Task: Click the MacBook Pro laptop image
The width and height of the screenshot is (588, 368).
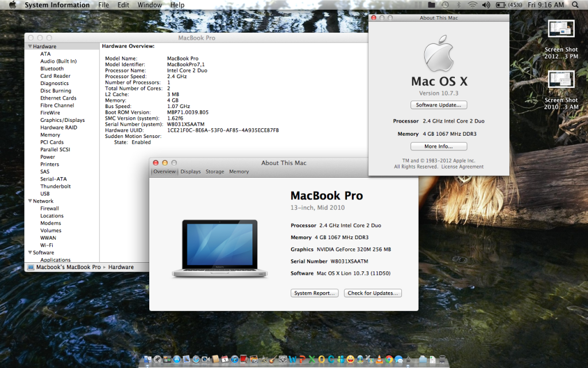Action: pyautogui.click(x=220, y=248)
